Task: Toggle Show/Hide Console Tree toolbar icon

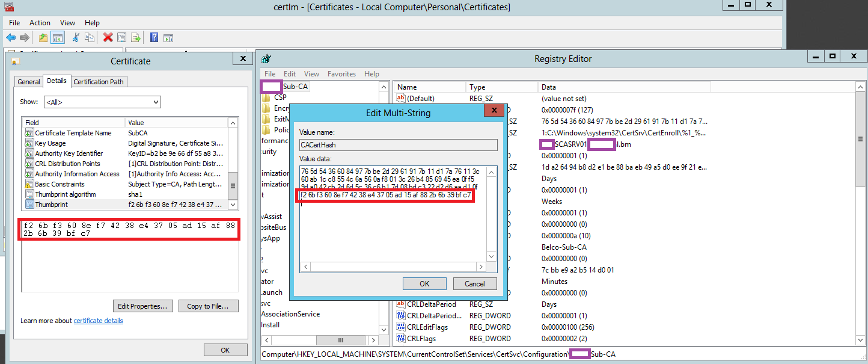Action: pyautogui.click(x=58, y=38)
